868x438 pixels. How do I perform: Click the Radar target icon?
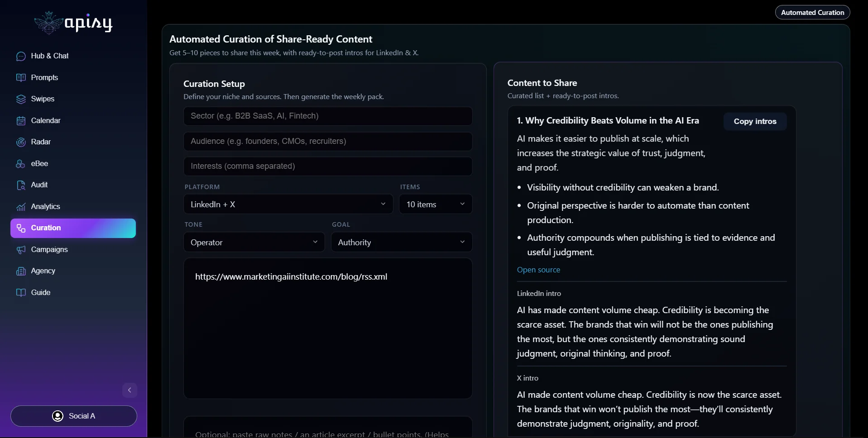21,142
